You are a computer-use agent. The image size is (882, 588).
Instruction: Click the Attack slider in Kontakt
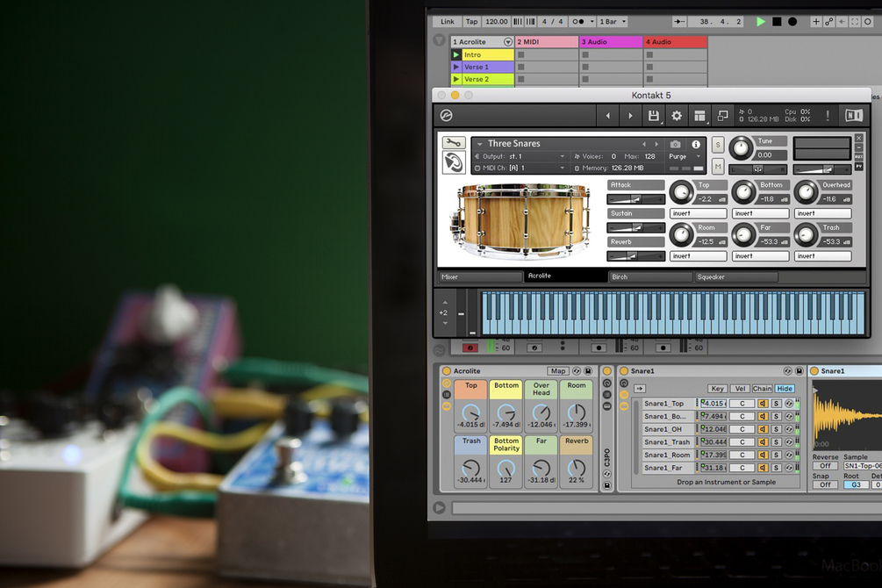pyautogui.click(x=636, y=199)
